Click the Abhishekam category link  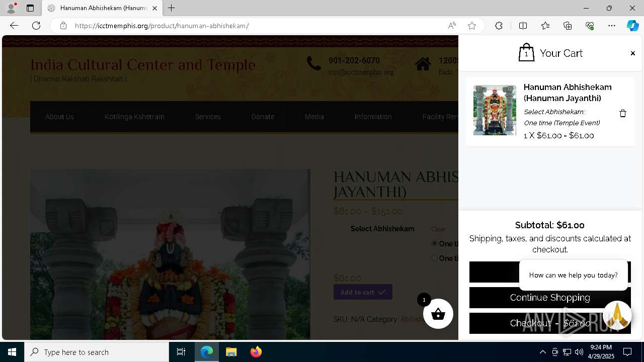coord(412,319)
